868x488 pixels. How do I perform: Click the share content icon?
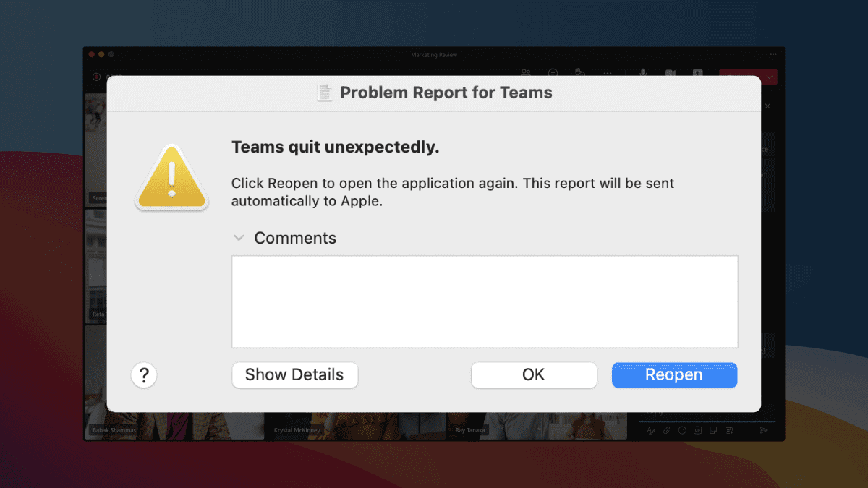pyautogui.click(x=697, y=73)
